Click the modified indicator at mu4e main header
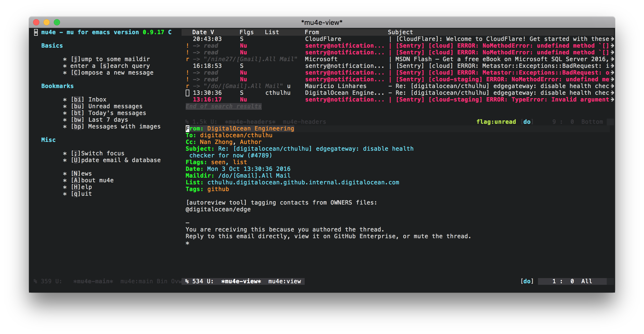Viewport: 644px width, 334px height. (x=36, y=32)
